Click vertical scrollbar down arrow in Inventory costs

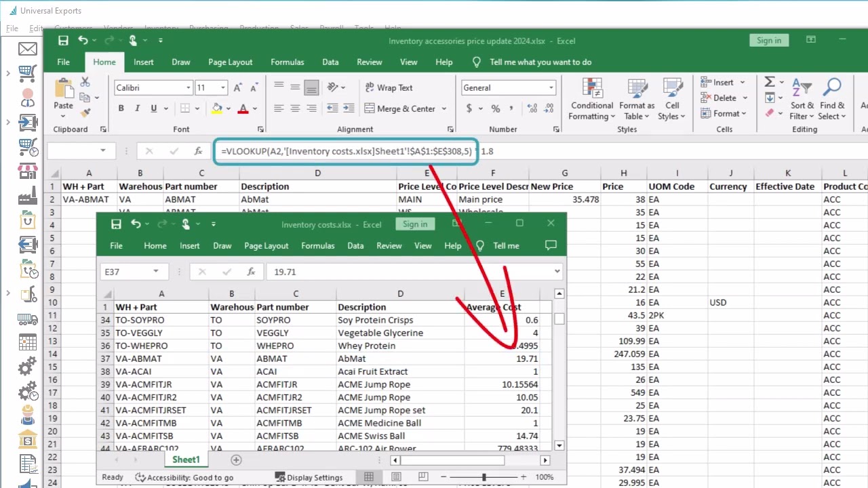coord(559,445)
